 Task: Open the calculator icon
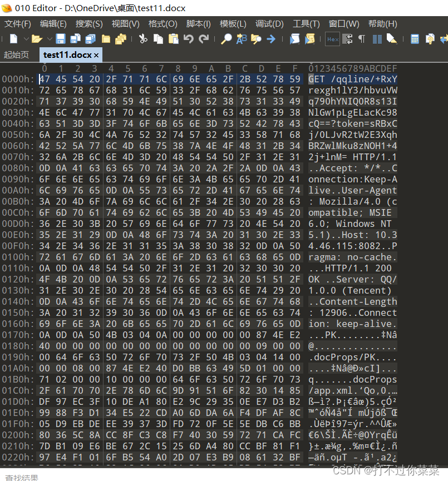pos(415,39)
